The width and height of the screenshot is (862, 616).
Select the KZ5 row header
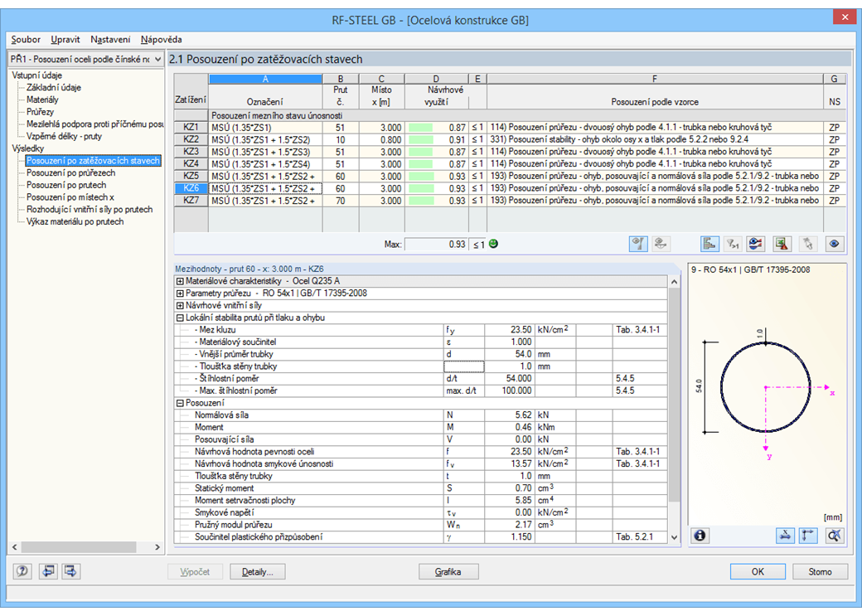coord(191,176)
